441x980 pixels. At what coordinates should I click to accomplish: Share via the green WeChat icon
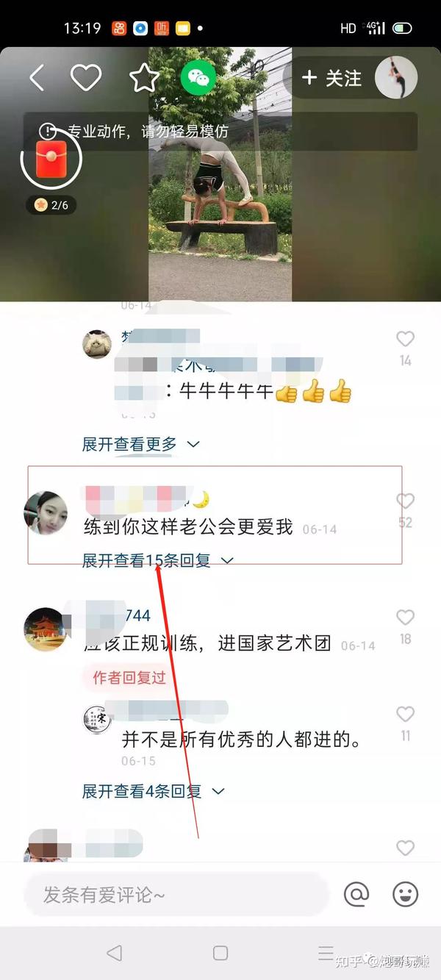(x=198, y=77)
